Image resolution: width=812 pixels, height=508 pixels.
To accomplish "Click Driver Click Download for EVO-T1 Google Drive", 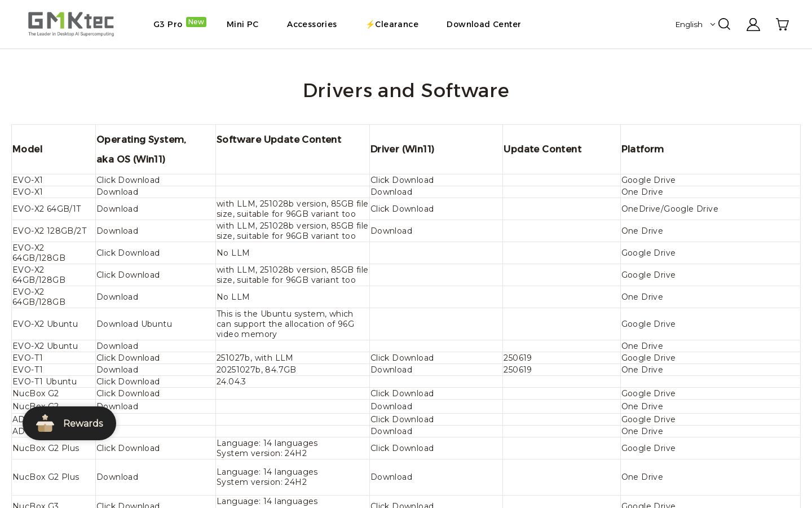I will click(x=402, y=358).
